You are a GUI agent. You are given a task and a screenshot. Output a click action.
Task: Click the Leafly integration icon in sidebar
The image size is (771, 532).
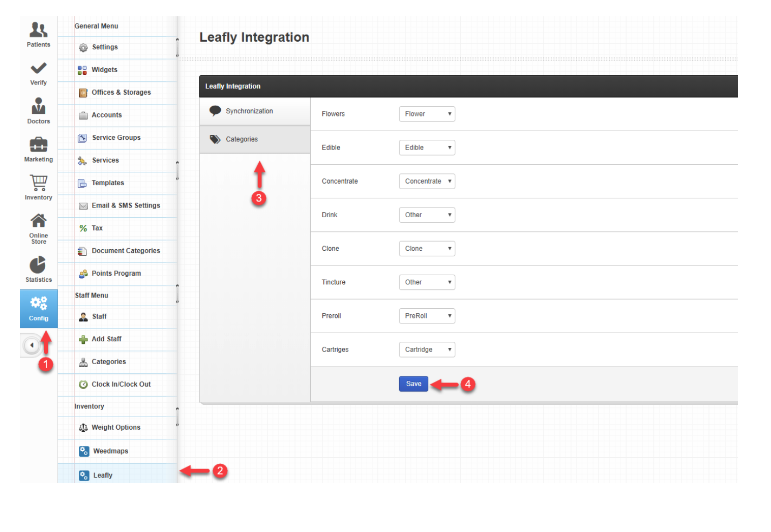pyautogui.click(x=84, y=476)
